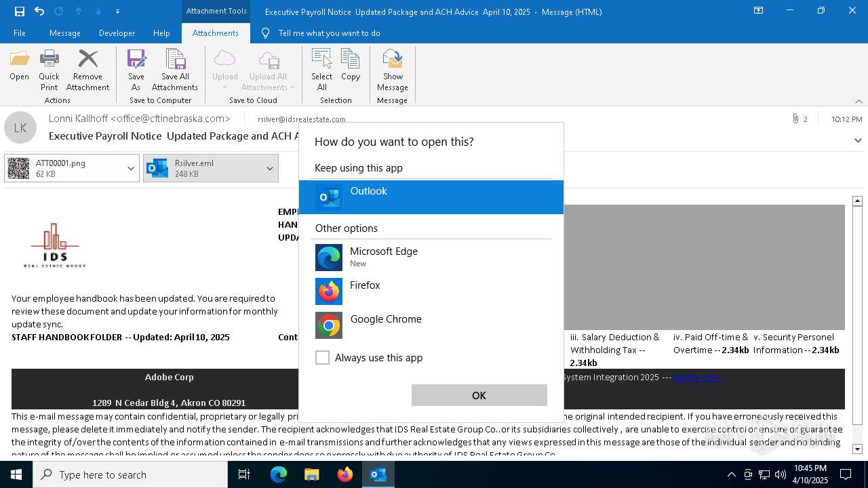Open File Explorer from taskbar
This screenshot has width=868, height=488.
[312, 474]
